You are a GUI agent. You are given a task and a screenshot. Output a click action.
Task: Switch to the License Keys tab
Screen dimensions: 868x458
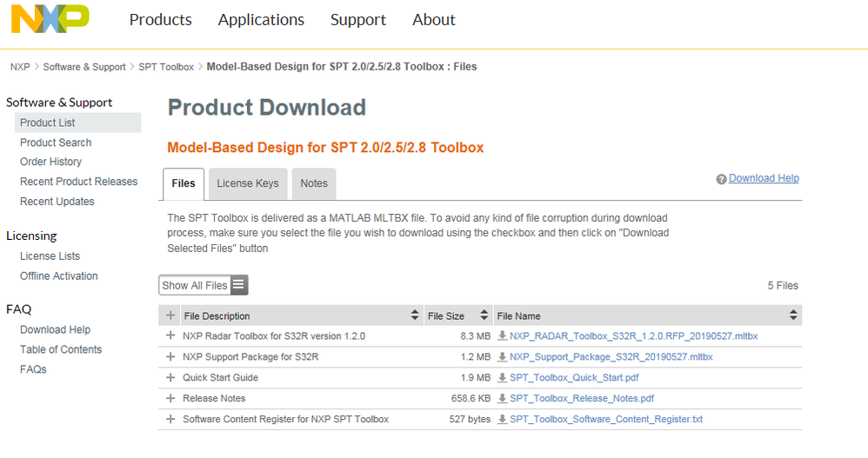pyautogui.click(x=248, y=183)
